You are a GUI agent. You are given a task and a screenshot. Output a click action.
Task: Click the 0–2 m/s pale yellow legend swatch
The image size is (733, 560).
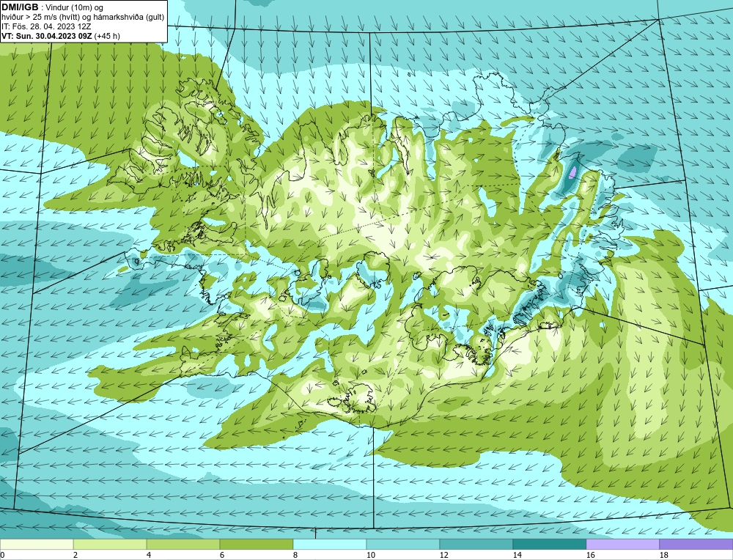(x=37, y=545)
